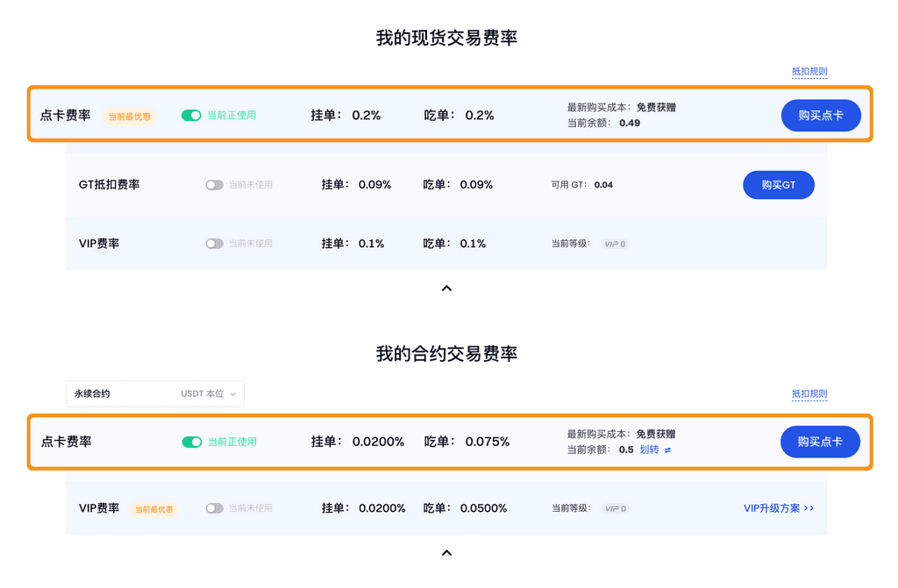Turn on the contract VIP费率 switch
Image resolution: width=898 pixels, height=588 pixels.
[214, 508]
